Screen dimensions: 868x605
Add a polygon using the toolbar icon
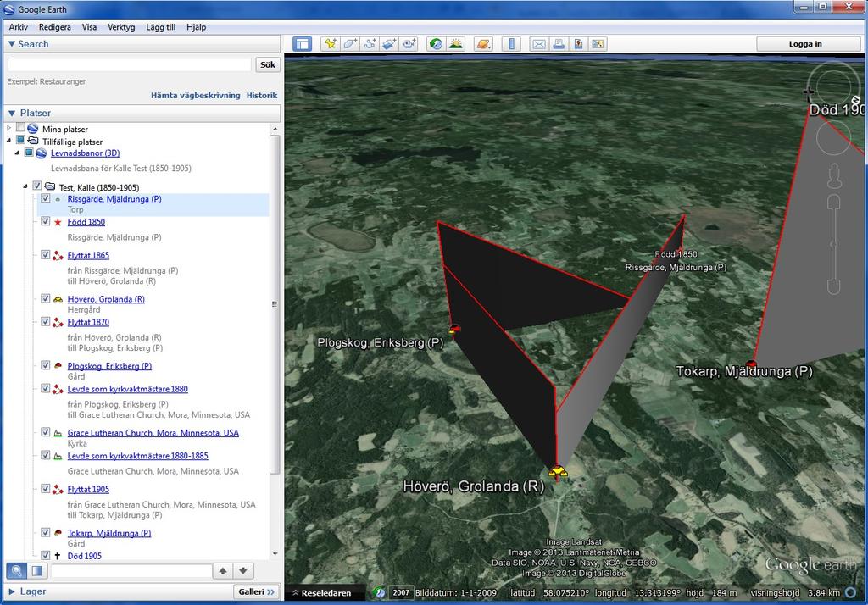[x=350, y=44]
